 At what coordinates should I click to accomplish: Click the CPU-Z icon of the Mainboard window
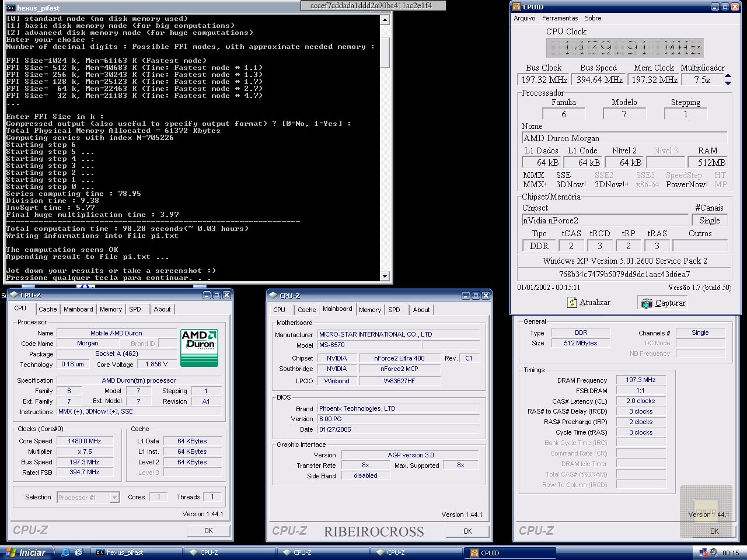(273, 296)
